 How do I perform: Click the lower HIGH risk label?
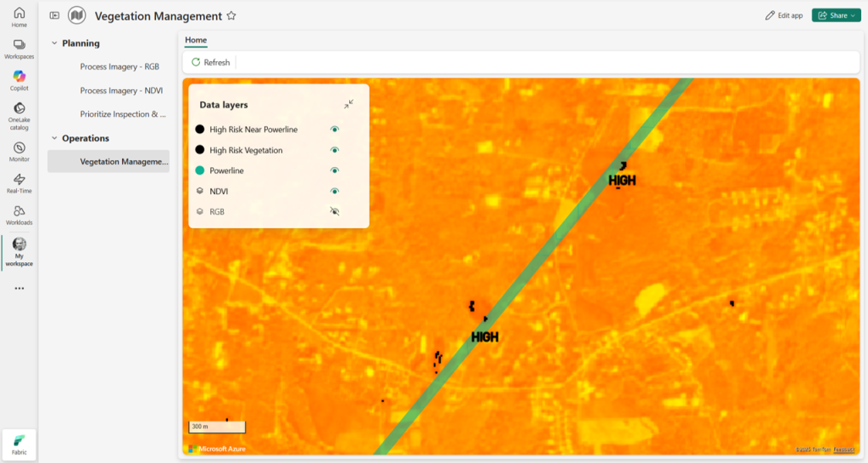485,337
